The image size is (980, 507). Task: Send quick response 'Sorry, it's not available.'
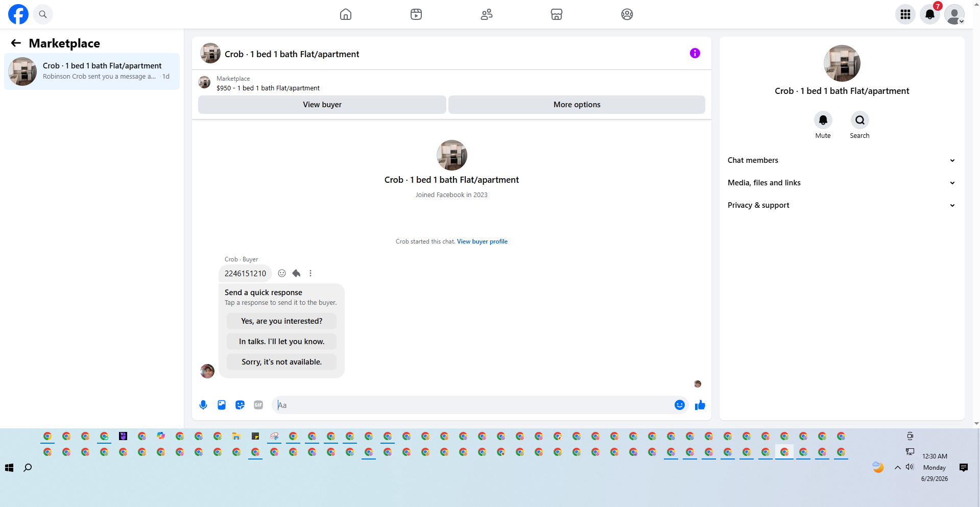tap(282, 362)
